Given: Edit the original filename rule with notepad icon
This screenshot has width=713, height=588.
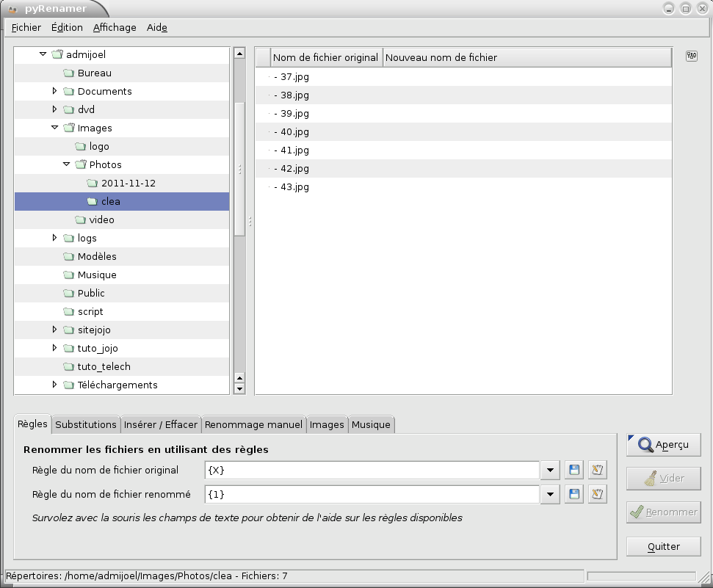Looking at the screenshot, I should tap(598, 470).
